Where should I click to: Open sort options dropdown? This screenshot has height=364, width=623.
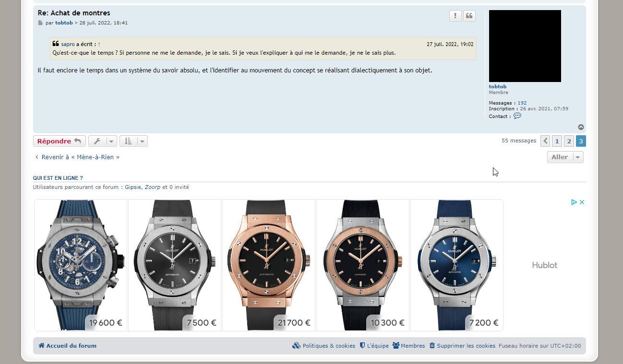coord(133,141)
